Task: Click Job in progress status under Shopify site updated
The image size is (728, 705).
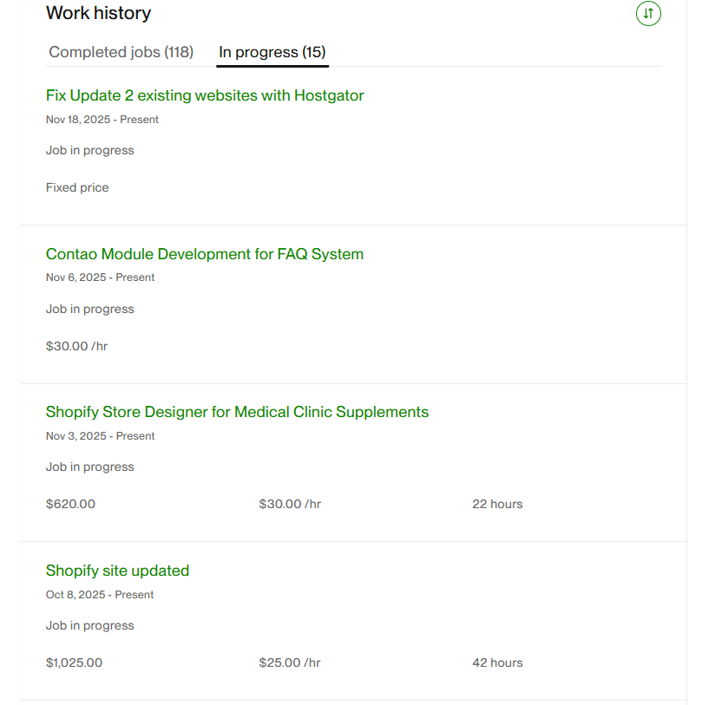Action: pyautogui.click(x=90, y=625)
